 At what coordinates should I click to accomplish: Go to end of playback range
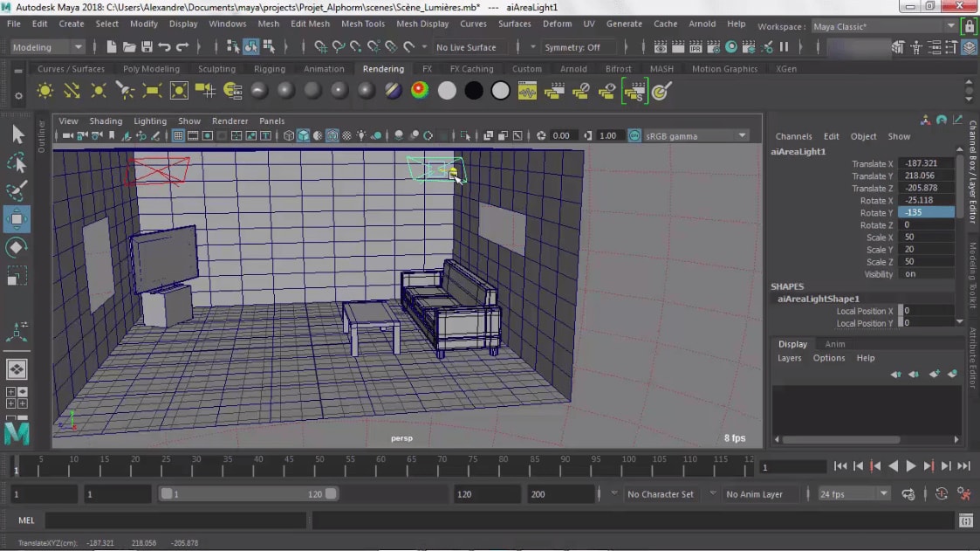tap(963, 466)
